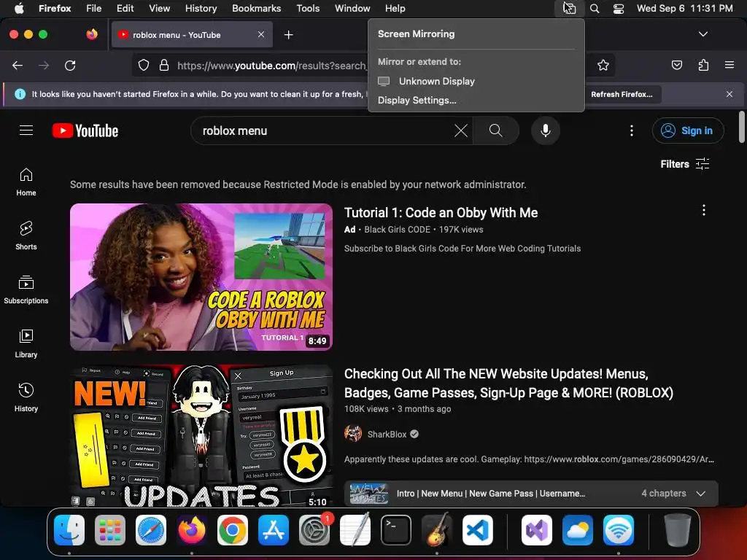747x560 pixels.
Task: Run the search with the magnifier button
Action: click(x=495, y=131)
